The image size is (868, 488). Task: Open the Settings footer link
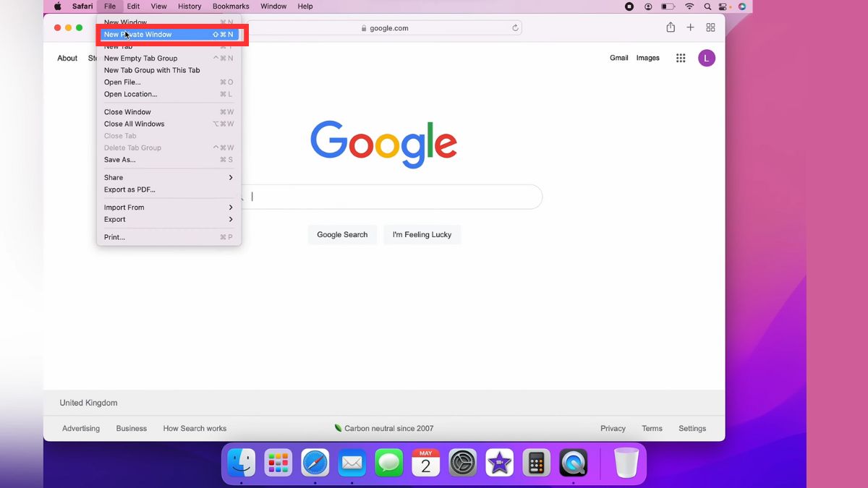pos(692,429)
